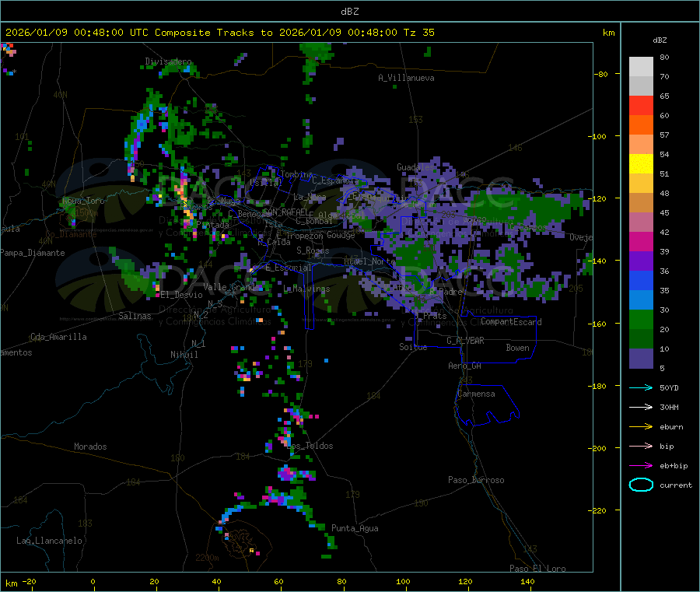Click the CompartEscand map label
The width and height of the screenshot is (700, 592).
[511, 322]
